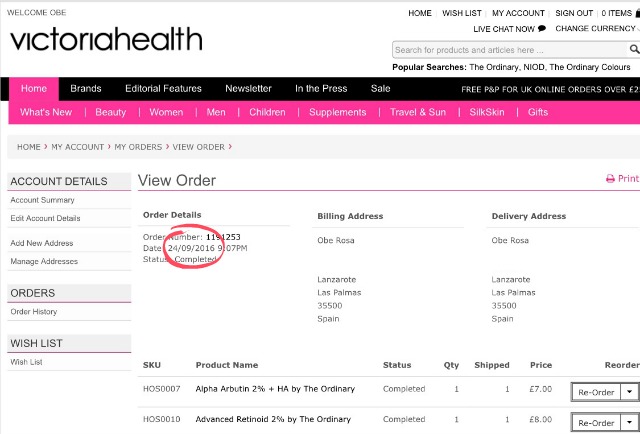Open Manage Addresses in sidebar
This screenshot has width=640, height=434.
tap(44, 261)
